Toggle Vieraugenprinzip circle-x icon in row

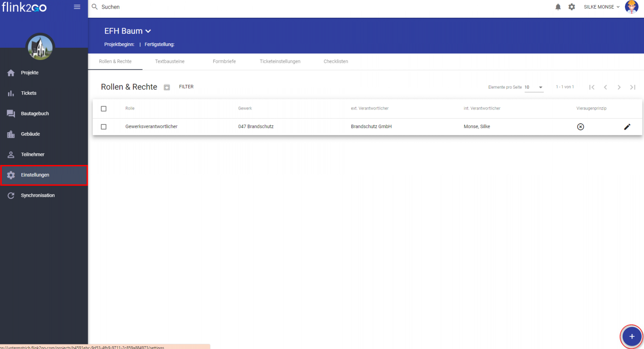coord(580,127)
